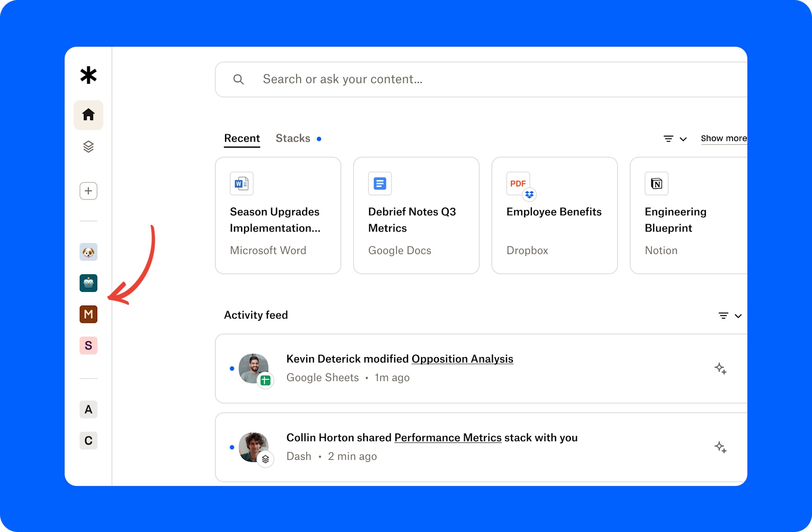The height and width of the screenshot is (532, 812).
Task: Select the pink S stack avatar
Action: click(88, 345)
